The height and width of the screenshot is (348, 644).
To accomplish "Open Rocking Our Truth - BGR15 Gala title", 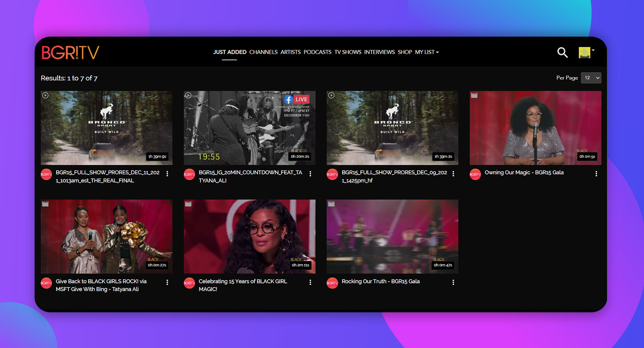I will point(381,281).
